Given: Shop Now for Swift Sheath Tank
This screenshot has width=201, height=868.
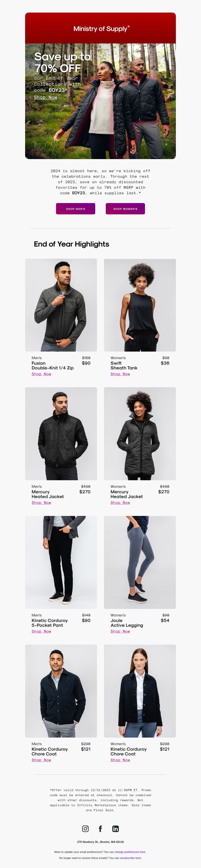Looking at the screenshot, I should pos(120,374).
